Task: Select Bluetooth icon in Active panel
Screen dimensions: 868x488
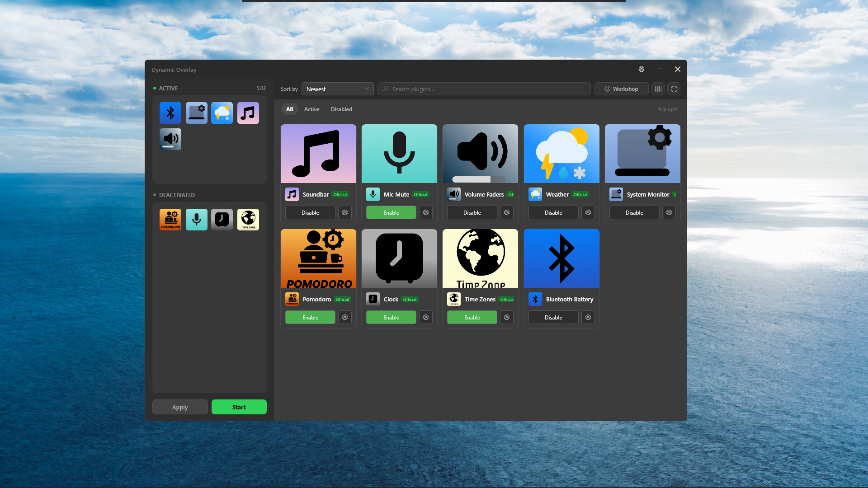Action: point(170,113)
